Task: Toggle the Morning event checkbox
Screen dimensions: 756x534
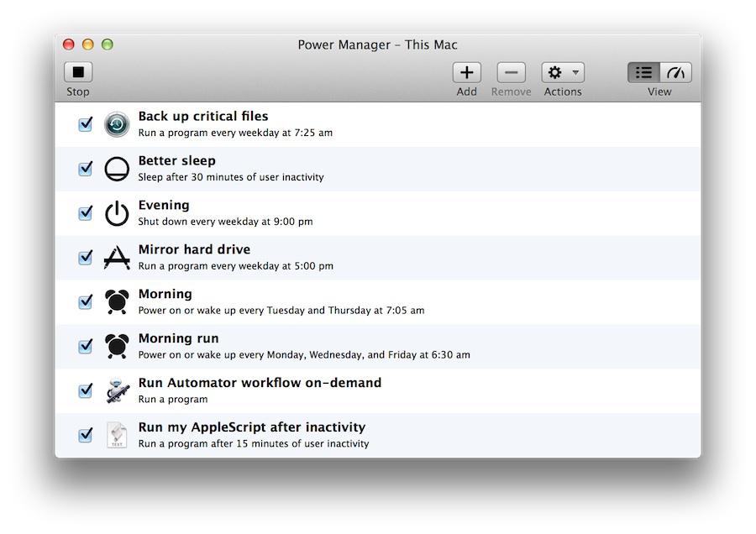Action: click(86, 301)
